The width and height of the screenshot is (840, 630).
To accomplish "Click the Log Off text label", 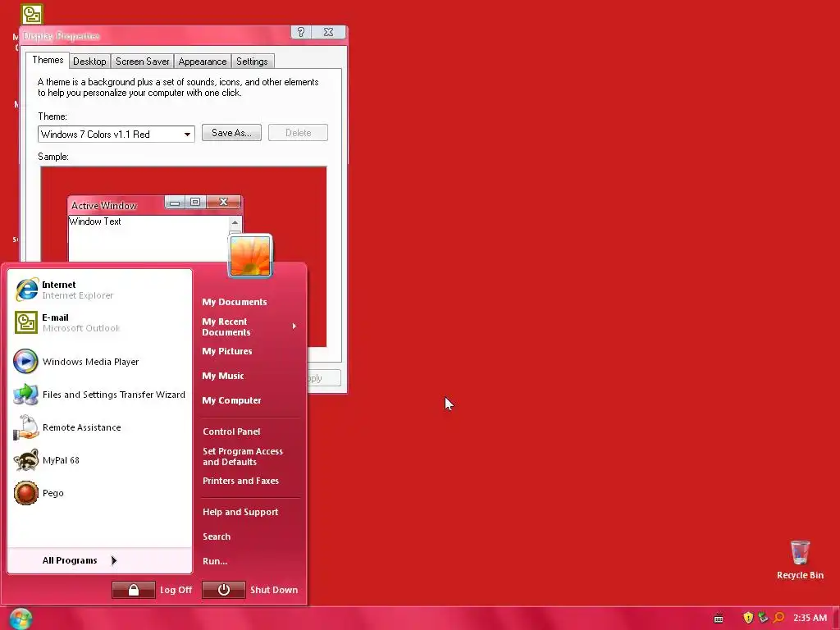I will pos(176,590).
